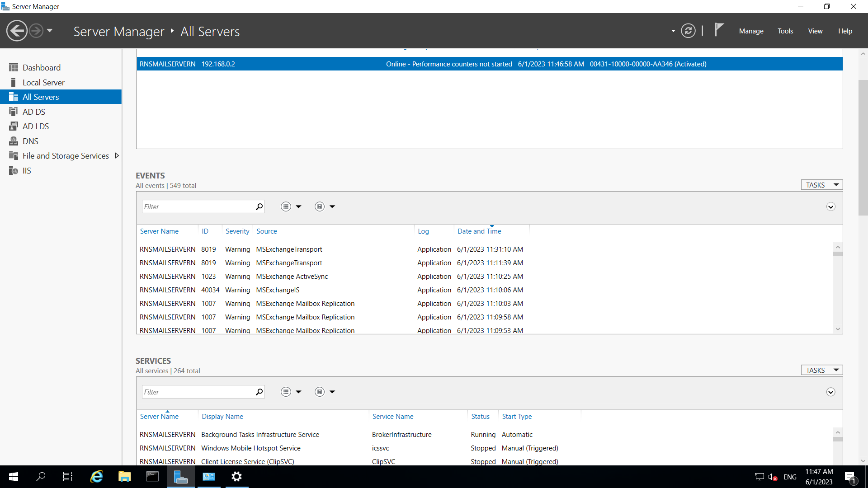
Task: Open IIS role page
Action: 61,170
